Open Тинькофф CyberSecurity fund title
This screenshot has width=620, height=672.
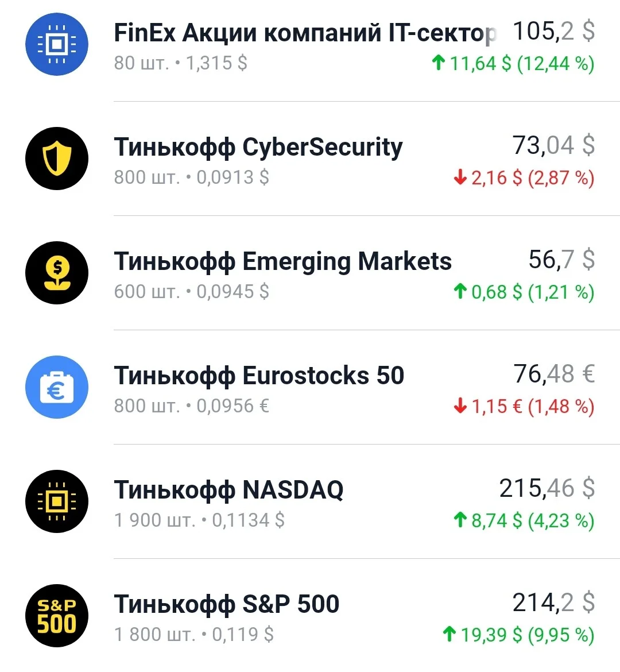coord(258,148)
